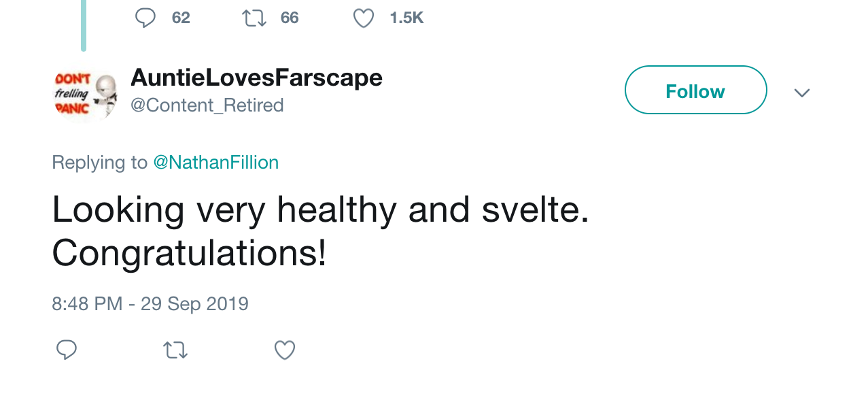Click the "Looking very healthy and svelte." text
This screenshot has width=868, height=402.
pos(320,210)
